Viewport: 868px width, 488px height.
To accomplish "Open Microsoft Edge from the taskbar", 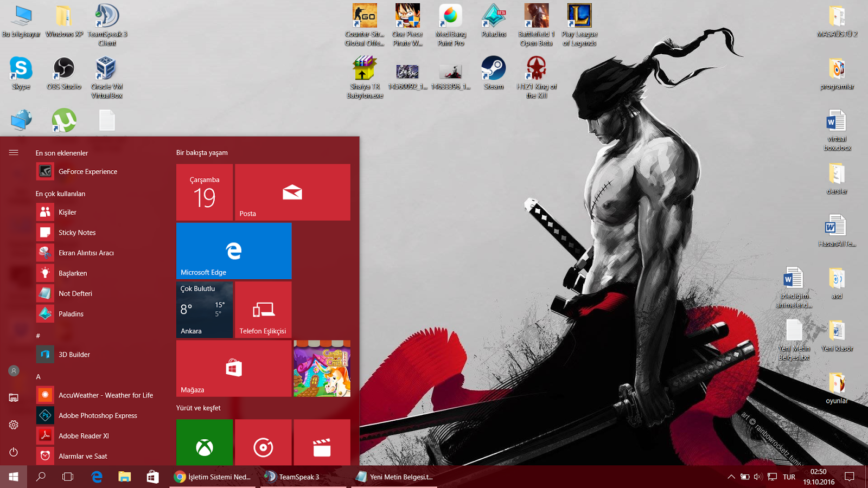I will [x=97, y=477].
